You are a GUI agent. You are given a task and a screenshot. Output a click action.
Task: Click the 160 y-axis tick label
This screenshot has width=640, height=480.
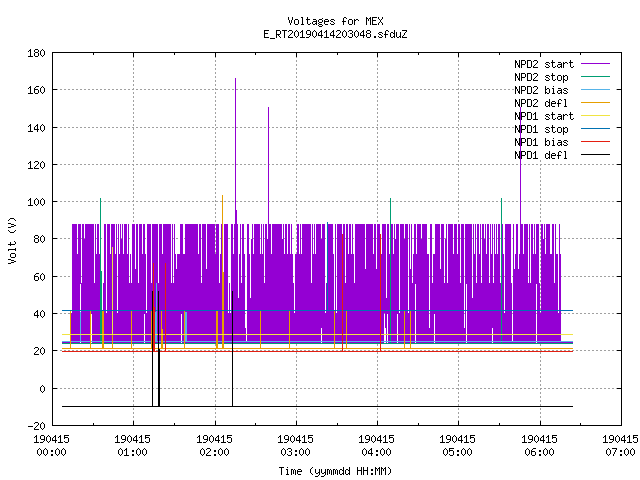click(x=36, y=90)
